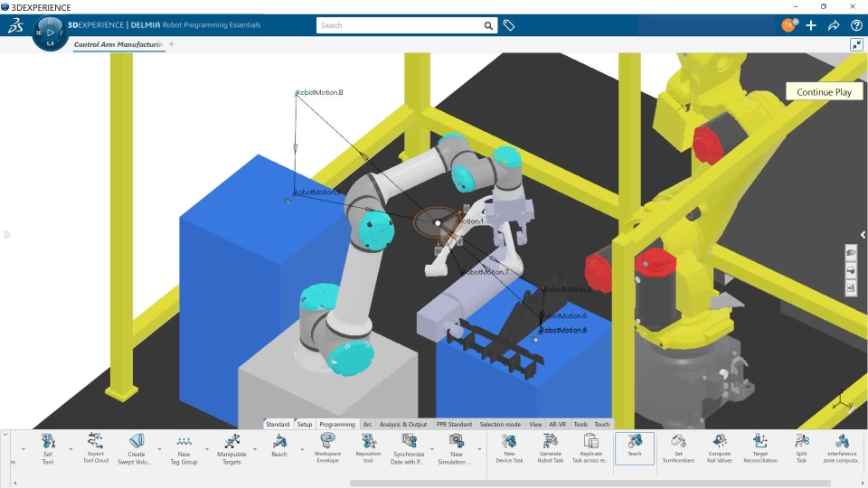The width and height of the screenshot is (868, 488).
Task: Create a New Tag Group
Action: tap(184, 449)
